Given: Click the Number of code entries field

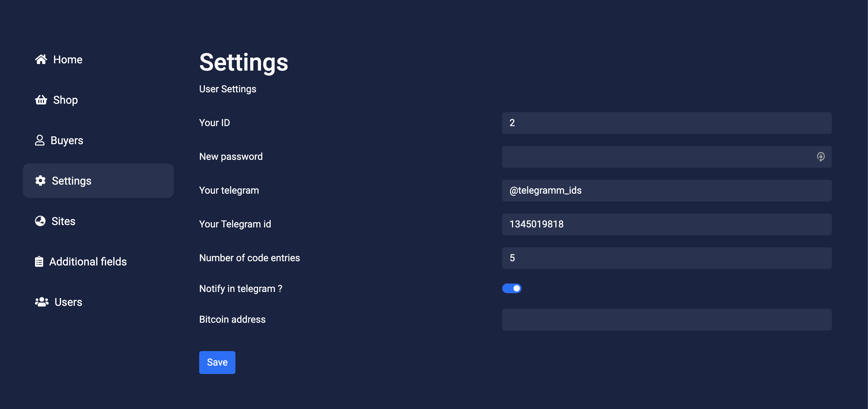Looking at the screenshot, I should (666, 258).
